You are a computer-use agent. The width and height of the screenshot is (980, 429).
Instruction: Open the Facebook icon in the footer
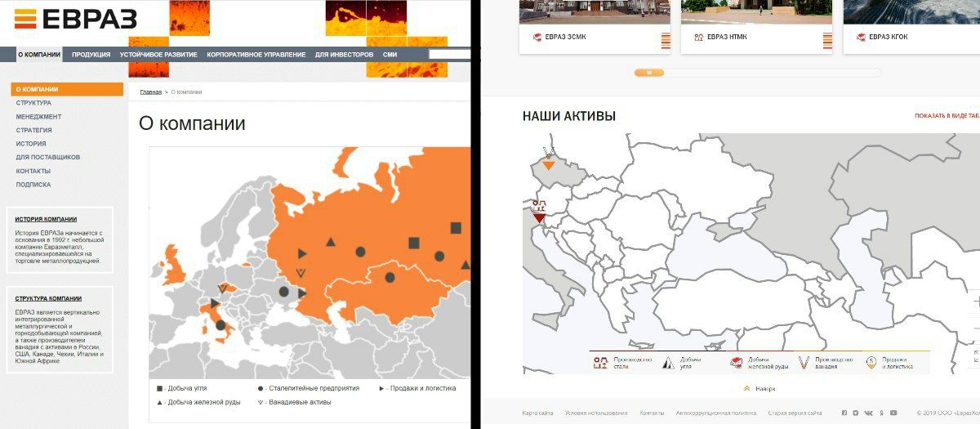tap(844, 413)
